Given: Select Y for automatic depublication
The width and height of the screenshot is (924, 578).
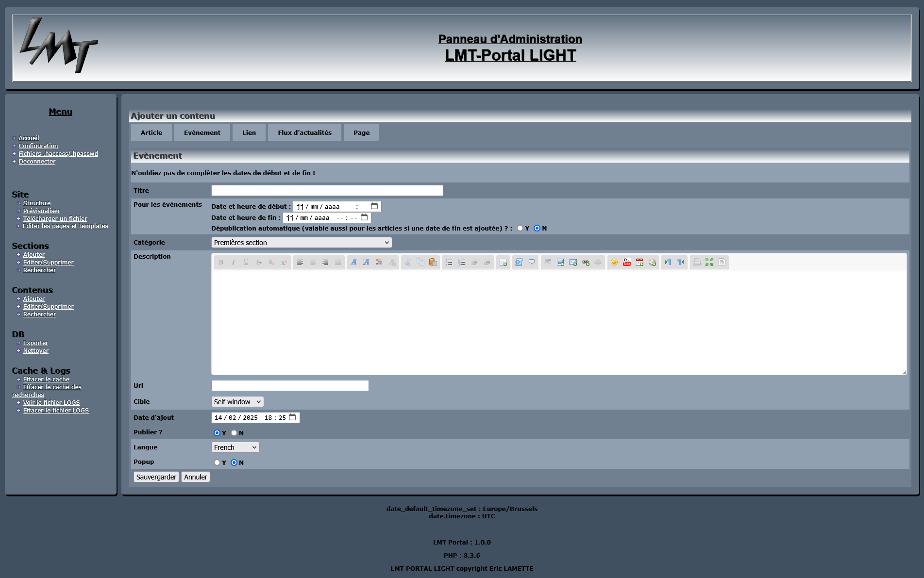Looking at the screenshot, I should tap(520, 228).
